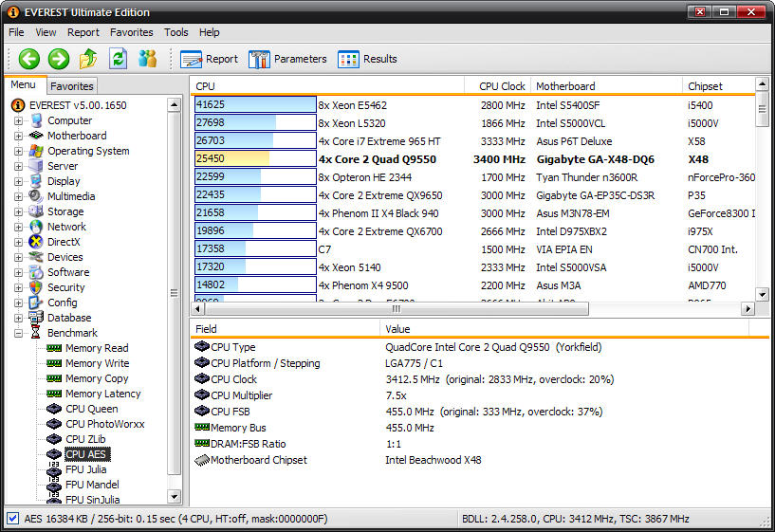This screenshot has width=775, height=532.
Task: Expand the Storage tree node
Action: tap(18, 211)
